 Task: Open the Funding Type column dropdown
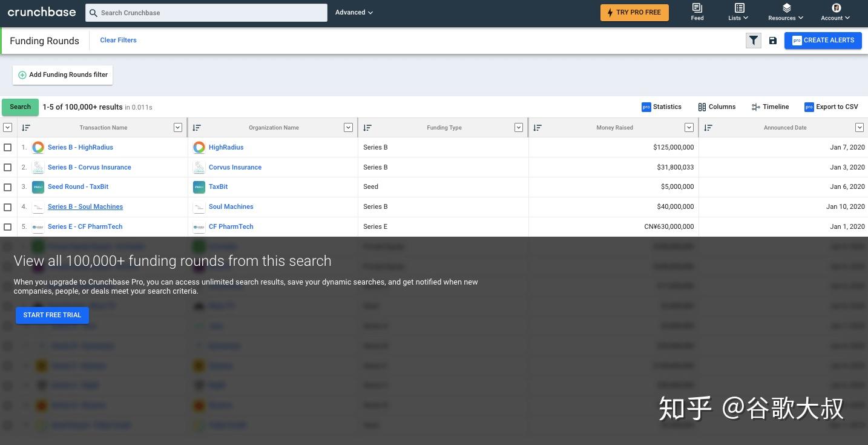click(519, 128)
